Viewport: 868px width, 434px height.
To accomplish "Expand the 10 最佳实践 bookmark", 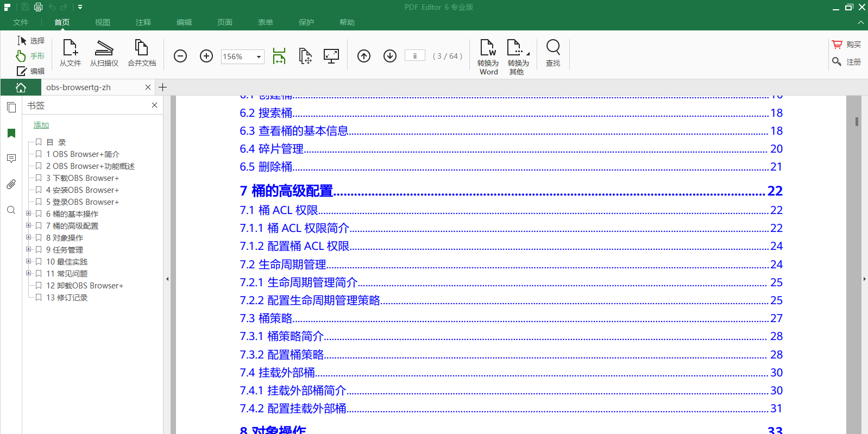I will pyautogui.click(x=28, y=261).
